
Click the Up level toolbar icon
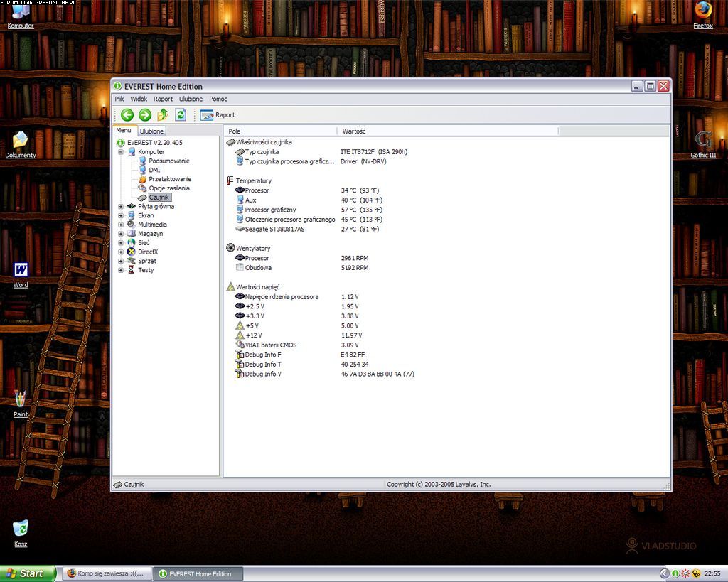click(x=163, y=115)
